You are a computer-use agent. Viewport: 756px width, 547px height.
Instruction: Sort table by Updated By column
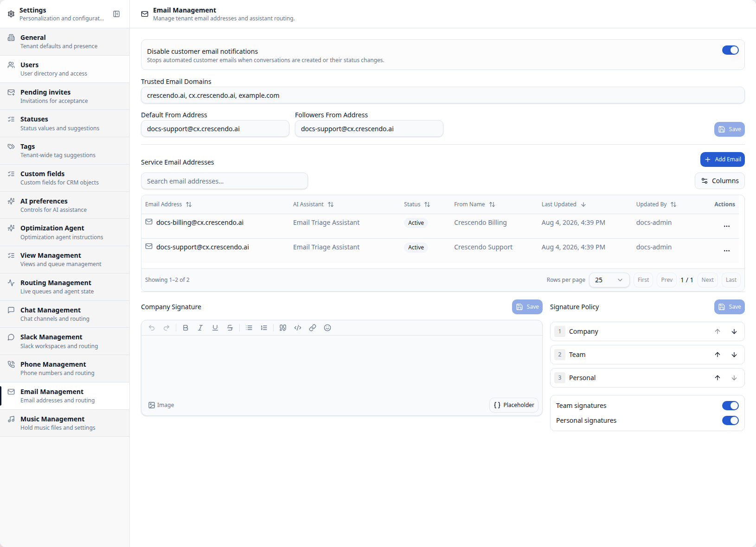656,204
